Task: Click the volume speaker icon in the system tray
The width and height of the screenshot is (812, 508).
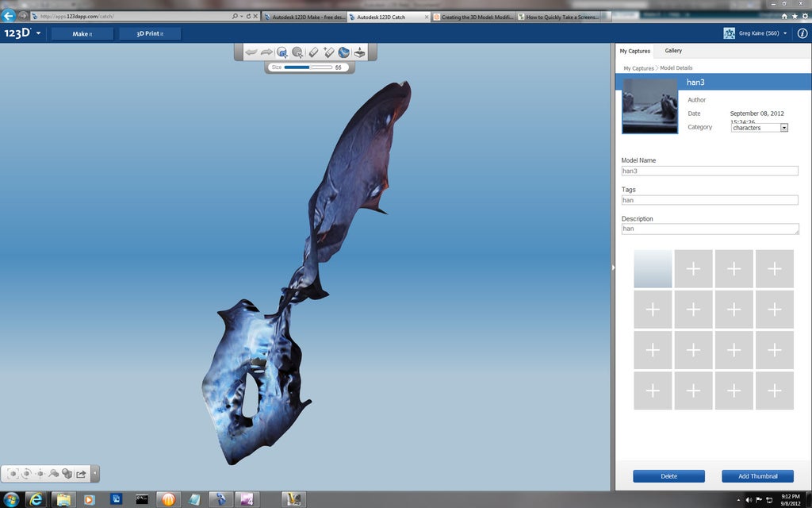Action: pyautogui.click(x=749, y=500)
